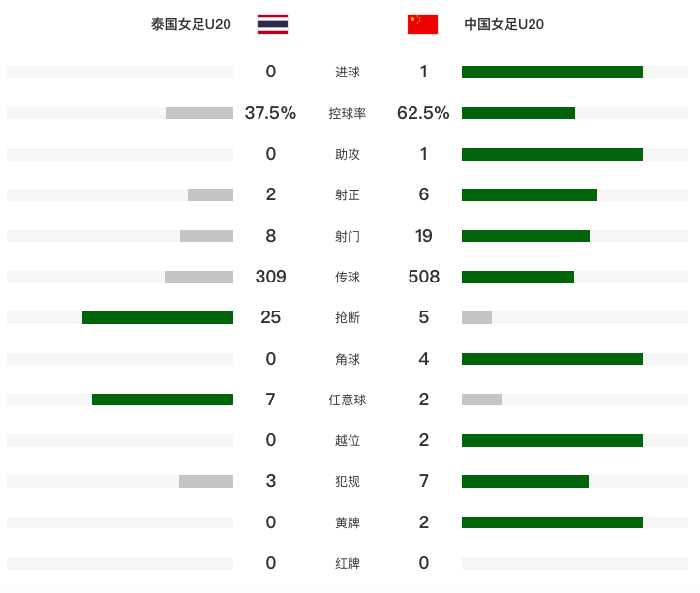Select the 红牌 stat label

[348, 564]
